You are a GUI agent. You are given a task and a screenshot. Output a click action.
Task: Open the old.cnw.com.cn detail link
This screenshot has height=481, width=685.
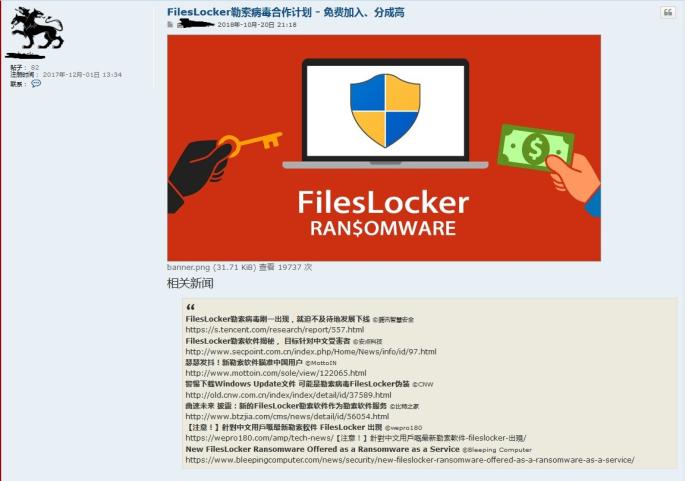288,395
